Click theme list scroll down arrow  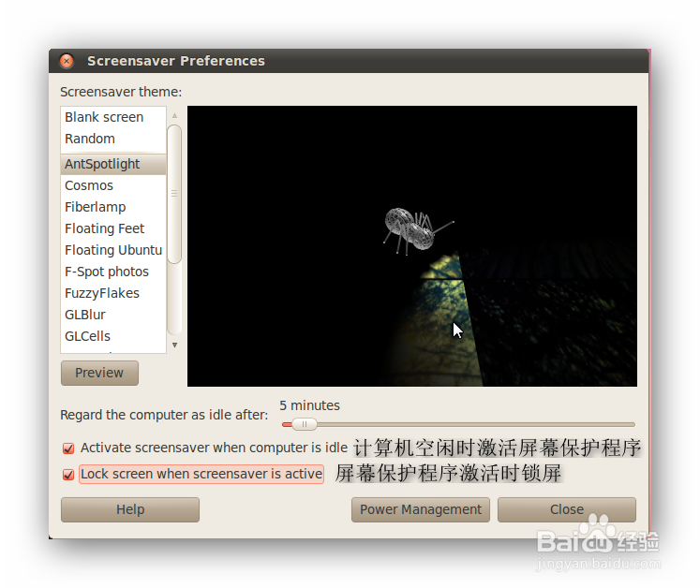click(174, 345)
